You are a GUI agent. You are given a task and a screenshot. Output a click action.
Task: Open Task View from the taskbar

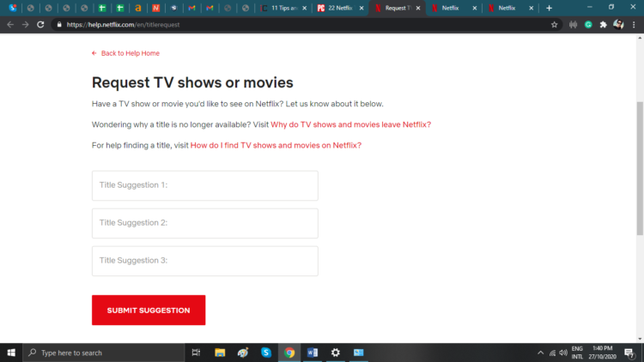click(x=196, y=353)
